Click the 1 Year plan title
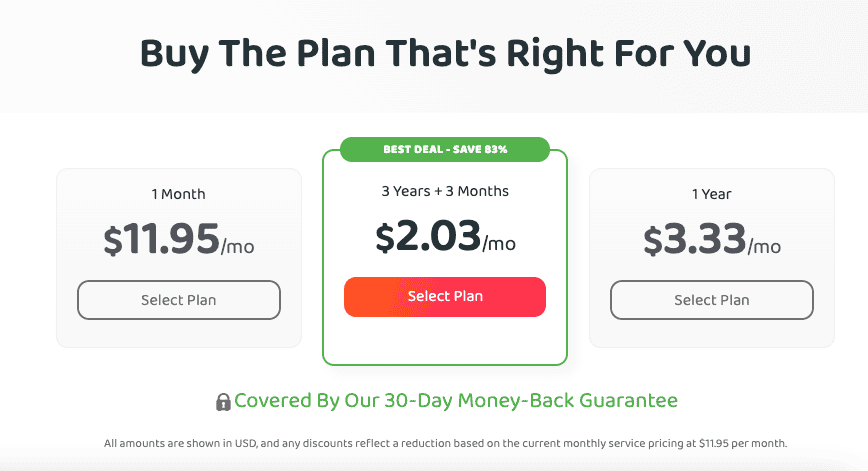 [x=711, y=194]
